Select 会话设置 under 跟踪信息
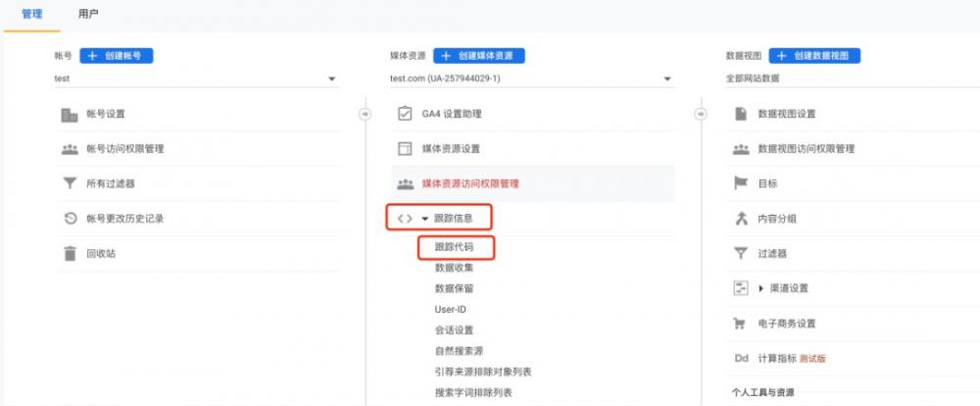Viewport: 980px width, 406px height. pos(455,330)
